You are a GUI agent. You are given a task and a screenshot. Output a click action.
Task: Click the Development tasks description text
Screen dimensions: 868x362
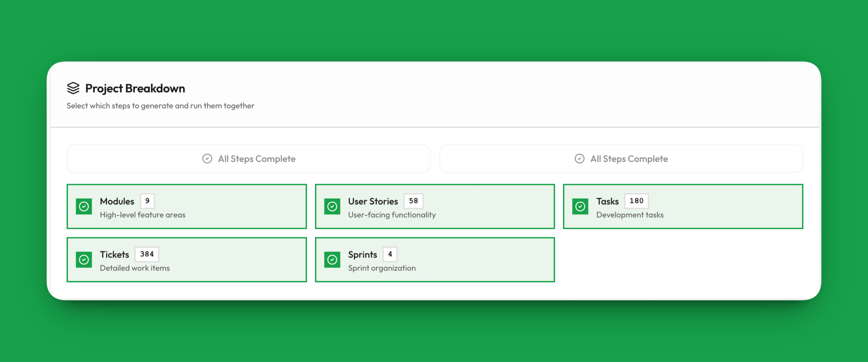630,215
